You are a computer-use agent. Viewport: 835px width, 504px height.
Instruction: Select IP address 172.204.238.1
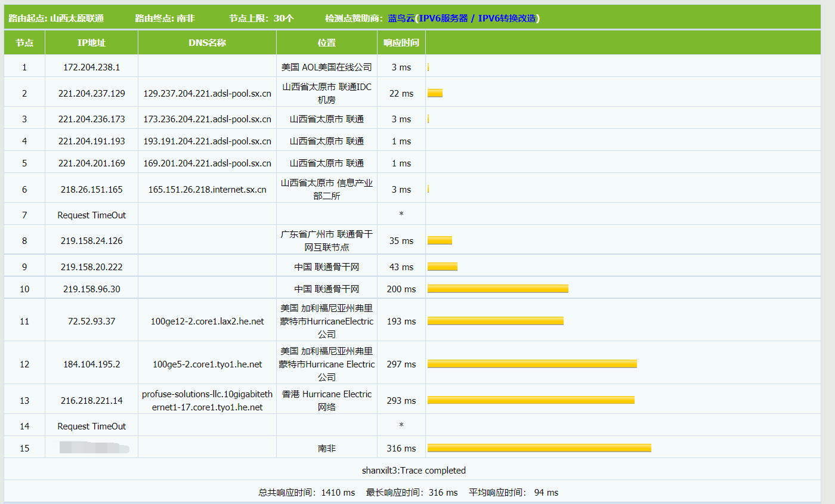coord(92,67)
